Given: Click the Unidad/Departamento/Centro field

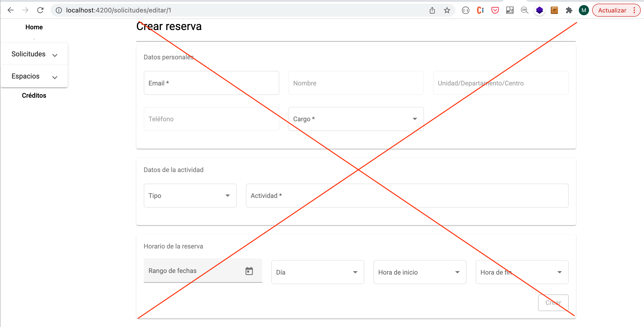Looking at the screenshot, I should tap(501, 83).
